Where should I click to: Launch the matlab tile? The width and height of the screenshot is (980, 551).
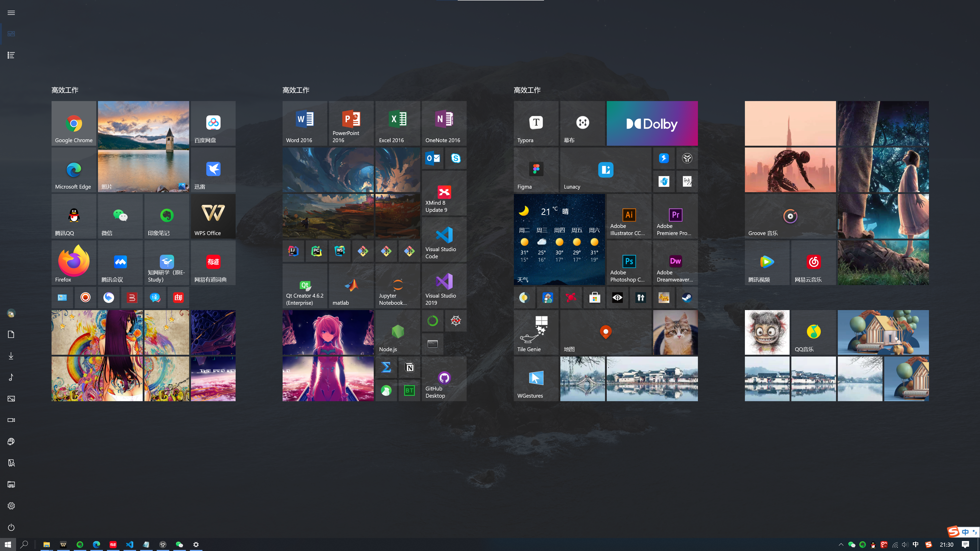(x=351, y=286)
